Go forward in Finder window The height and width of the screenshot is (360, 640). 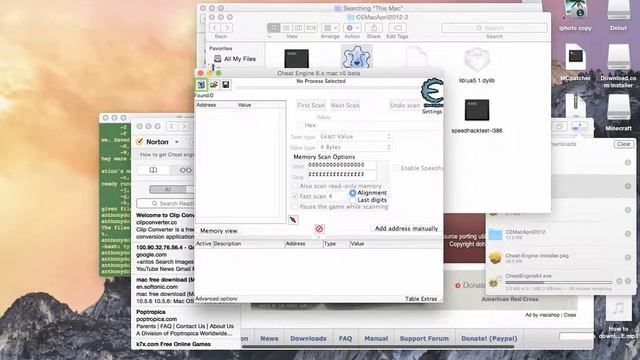point(227,28)
